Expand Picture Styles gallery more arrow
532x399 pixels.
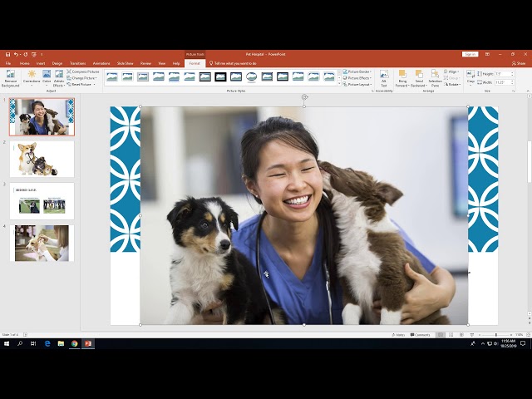[338, 84]
